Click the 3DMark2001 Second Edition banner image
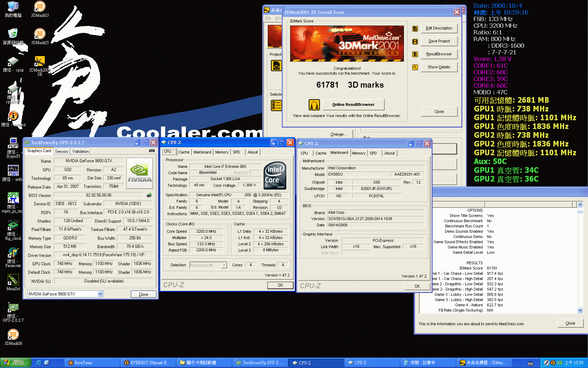The width and height of the screenshot is (588, 368). click(347, 43)
